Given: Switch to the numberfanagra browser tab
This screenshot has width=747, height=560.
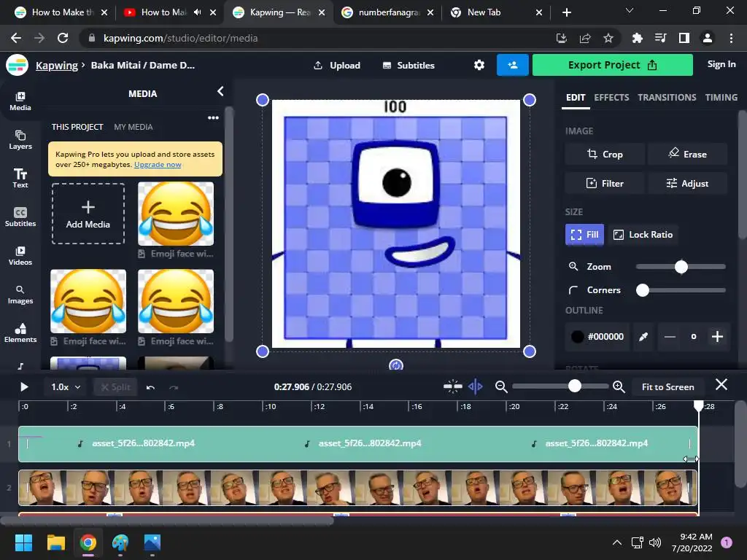Looking at the screenshot, I should [387, 12].
